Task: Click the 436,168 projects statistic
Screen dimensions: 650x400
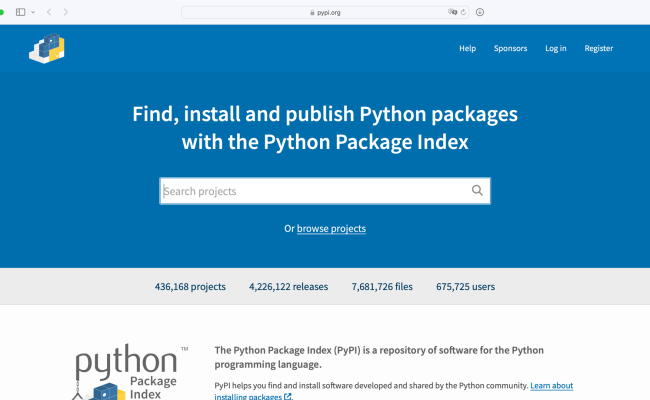Action: (x=190, y=286)
